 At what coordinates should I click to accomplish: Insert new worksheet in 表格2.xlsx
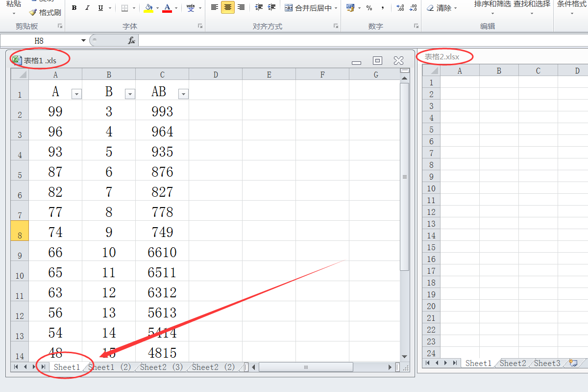pos(573,363)
